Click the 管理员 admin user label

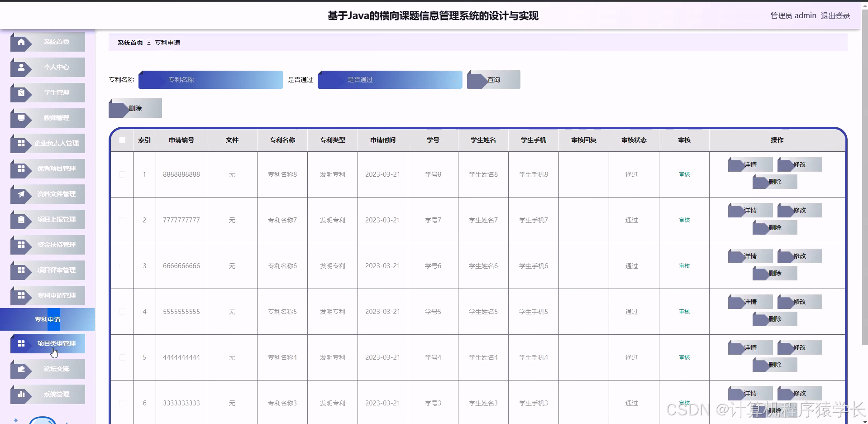point(793,15)
